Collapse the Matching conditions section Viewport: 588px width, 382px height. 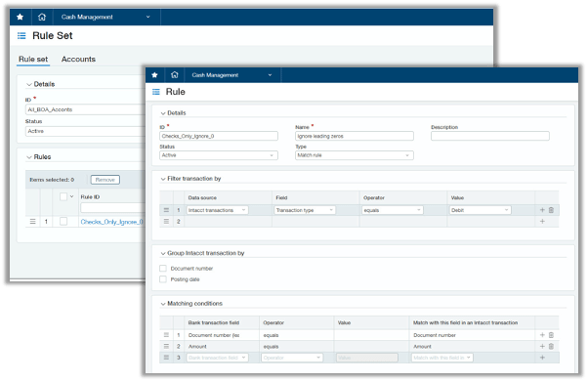point(163,304)
